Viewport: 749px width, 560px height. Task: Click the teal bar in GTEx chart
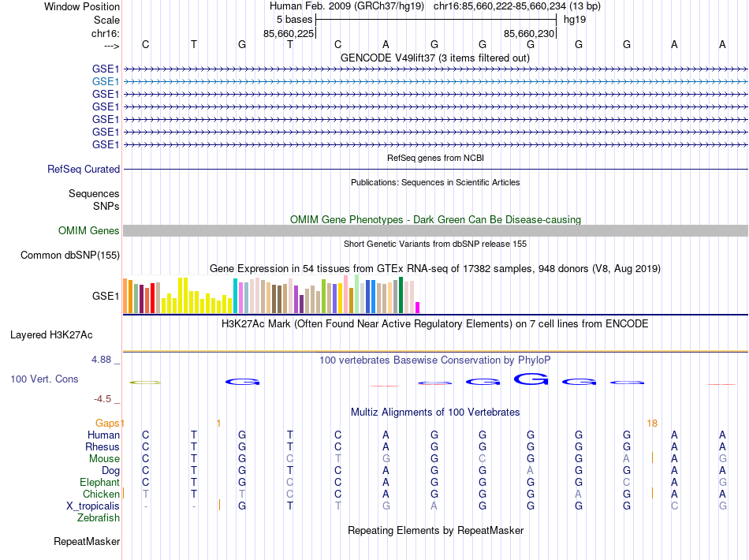(236, 296)
